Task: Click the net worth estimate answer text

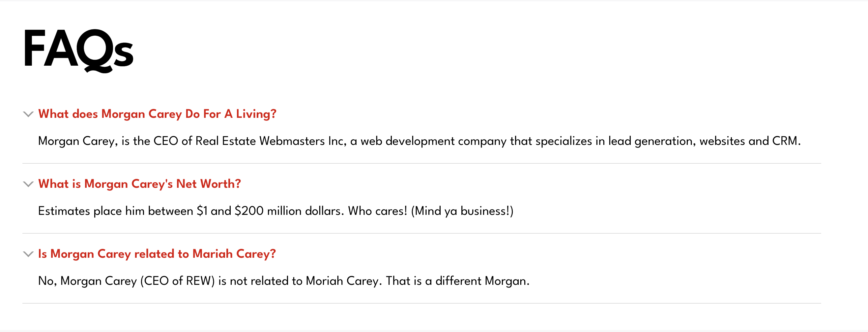Action: (275, 211)
